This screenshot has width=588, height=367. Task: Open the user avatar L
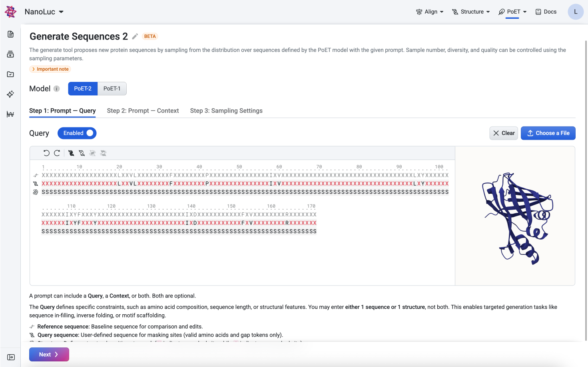(576, 12)
